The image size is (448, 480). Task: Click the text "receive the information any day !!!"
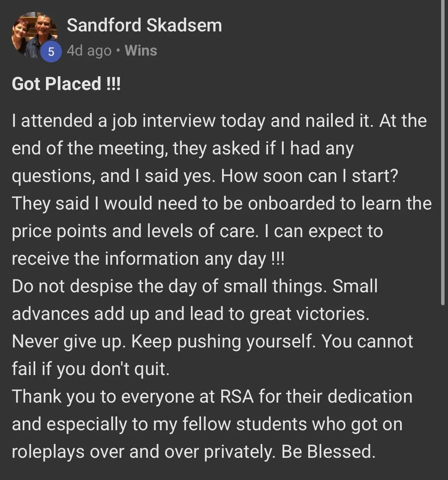pyautogui.click(x=148, y=259)
